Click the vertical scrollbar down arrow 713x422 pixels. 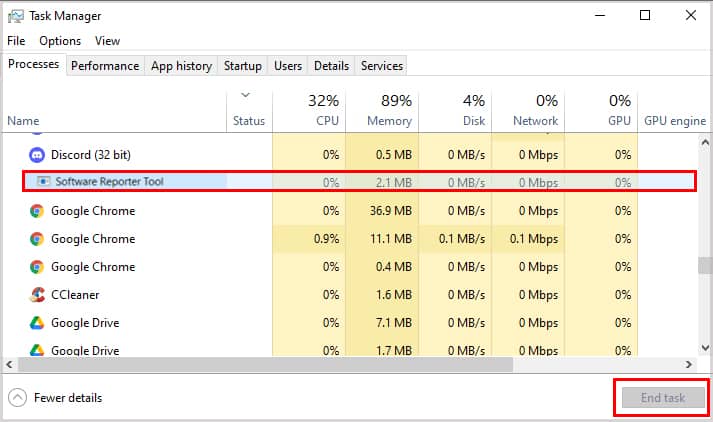click(x=705, y=348)
